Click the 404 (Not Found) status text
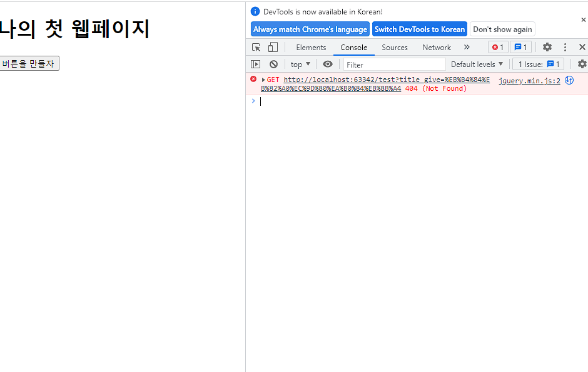The height and width of the screenshot is (372, 588). click(x=436, y=88)
